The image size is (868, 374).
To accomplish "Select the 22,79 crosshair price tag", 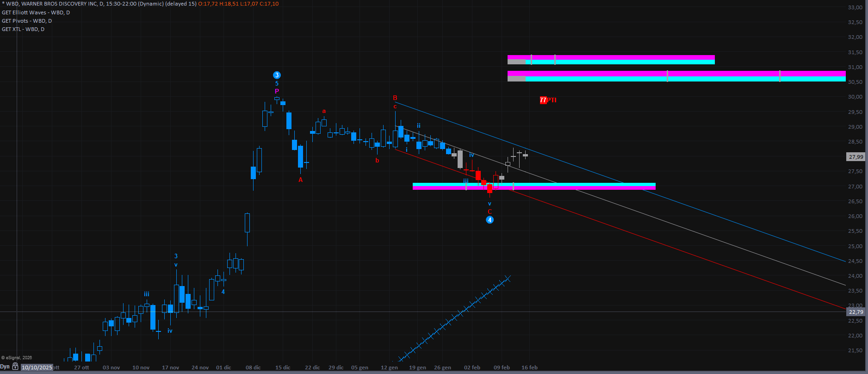I will pyautogui.click(x=856, y=312).
